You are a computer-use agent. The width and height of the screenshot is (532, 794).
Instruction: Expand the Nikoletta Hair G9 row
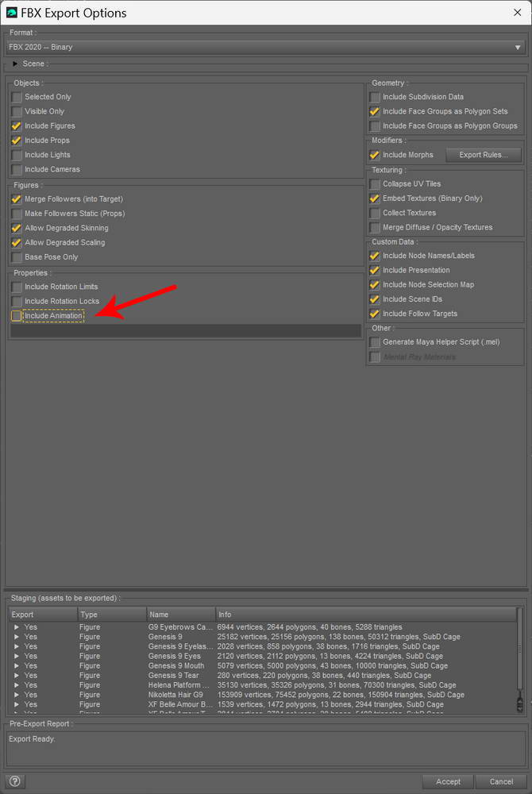click(x=17, y=694)
